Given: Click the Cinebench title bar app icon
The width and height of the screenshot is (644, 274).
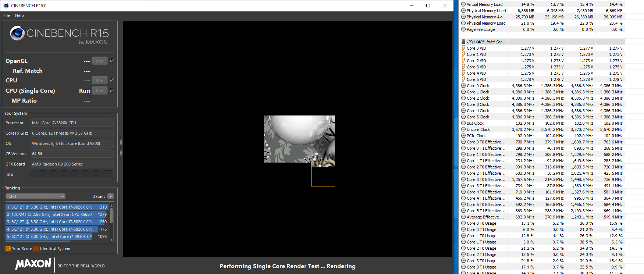Looking at the screenshot, I should coord(6,6).
